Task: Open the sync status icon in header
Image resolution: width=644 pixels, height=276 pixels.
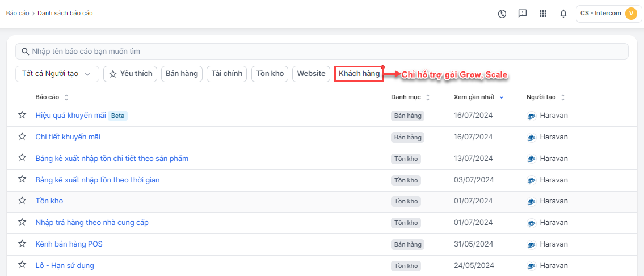Action: 502,14
